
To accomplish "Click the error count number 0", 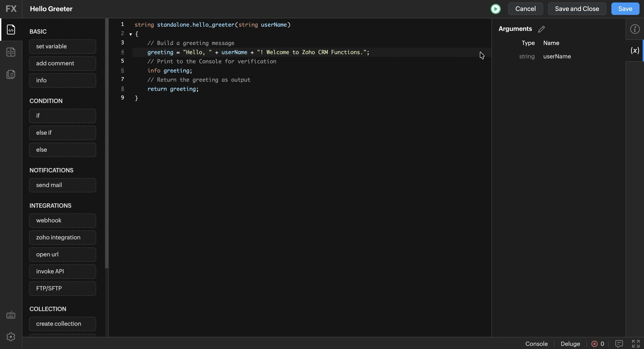I will click(602, 344).
